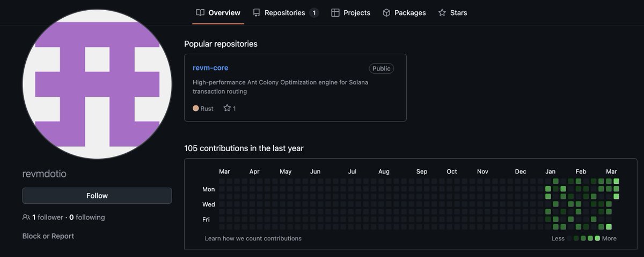This screenshot has width=644, height=257.
Task: Click the More legend label
Action: coord(609,238)
